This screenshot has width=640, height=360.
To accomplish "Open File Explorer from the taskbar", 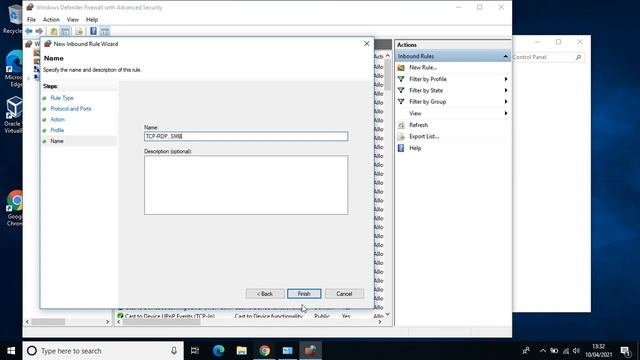I will click(x=242, y=351).
